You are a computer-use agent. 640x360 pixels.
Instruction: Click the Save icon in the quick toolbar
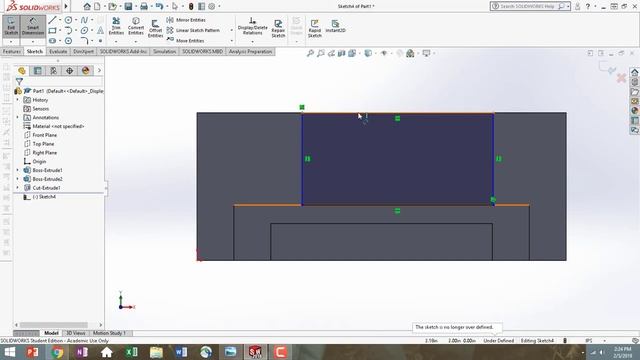pos(129,7)
